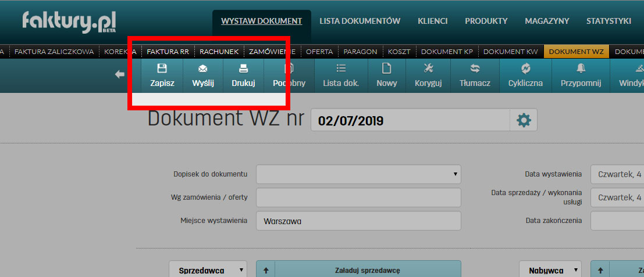This screenshot has height=277, width=644.
Task: Click the document number field 02/07/2019
Action: (x=410, y=120)
